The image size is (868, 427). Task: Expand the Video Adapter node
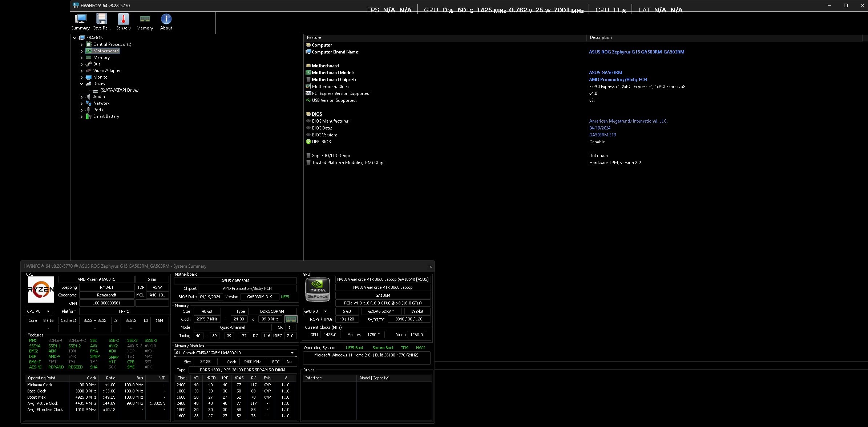81,71
